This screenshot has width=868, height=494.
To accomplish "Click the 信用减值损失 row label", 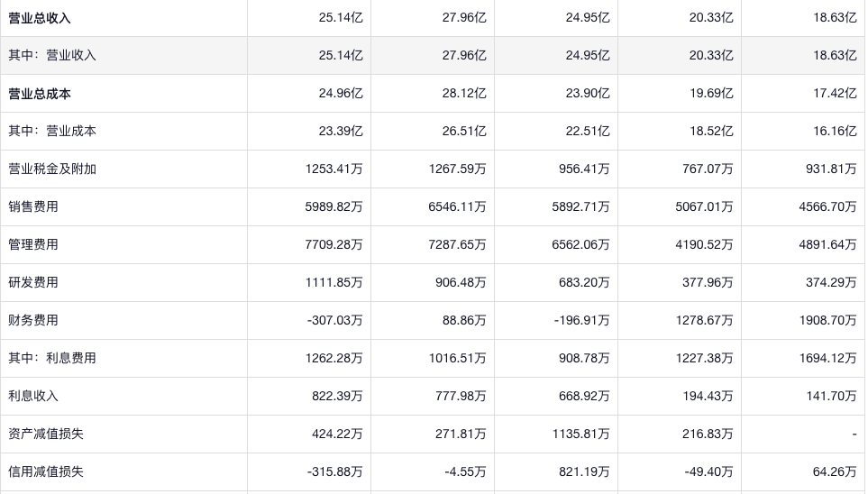I will [x=46, y=471].
